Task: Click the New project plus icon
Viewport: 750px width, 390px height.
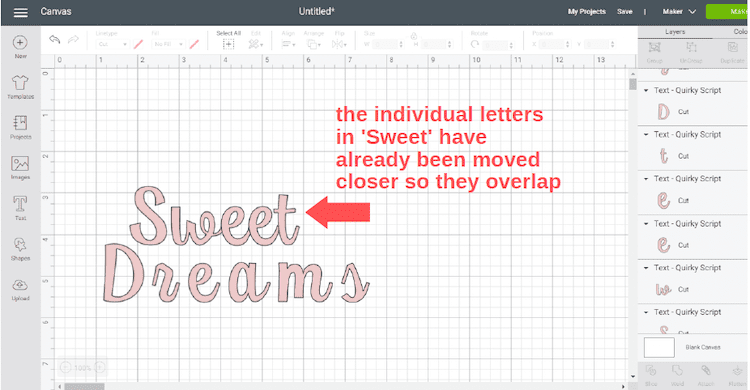Action: (20, 43)
